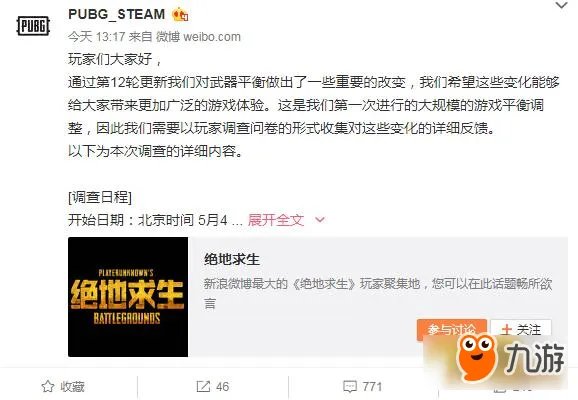Image resolution: width=578 pixels, height=400 pixels.
Task: Open the post options chevron at top right
Action: pos(561,6)
